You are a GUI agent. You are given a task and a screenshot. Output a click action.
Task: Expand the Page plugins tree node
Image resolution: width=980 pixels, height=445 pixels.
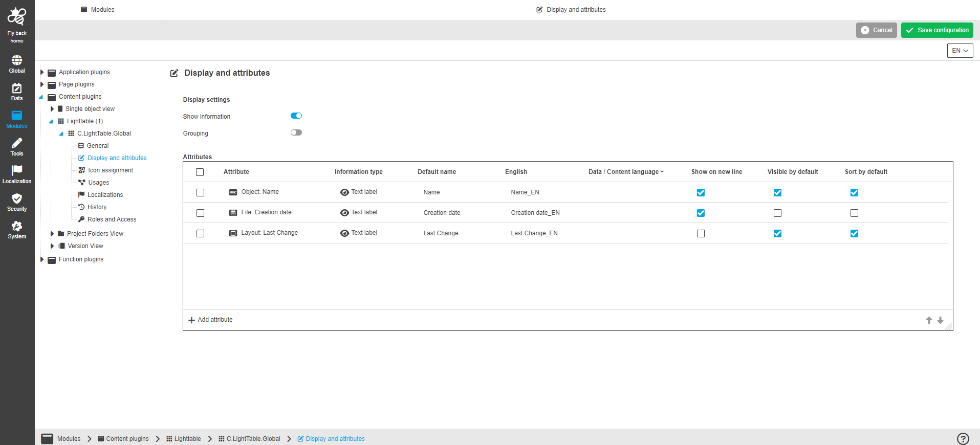(42, 84)
